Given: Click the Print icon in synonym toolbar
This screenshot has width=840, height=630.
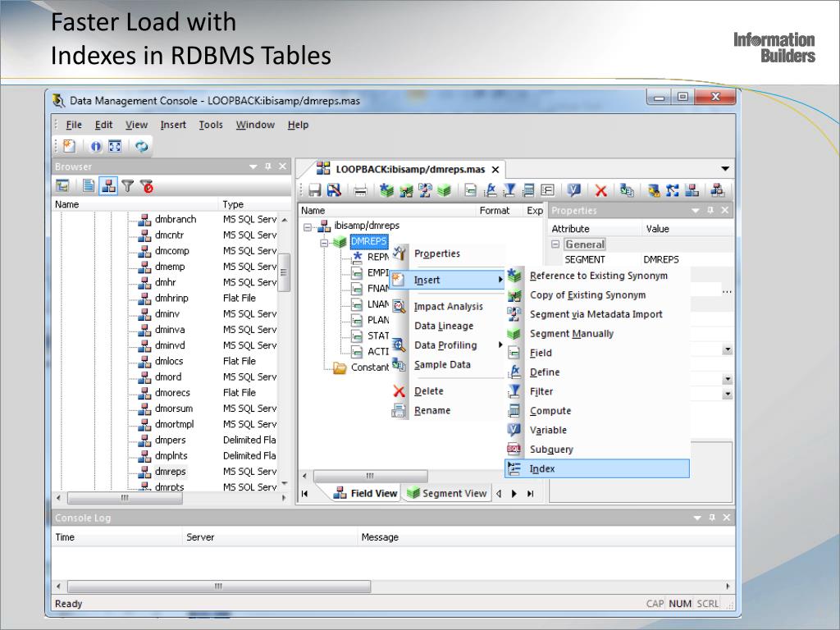Looking at the screenshot, I should pyautogui.click(x=360, y=190).
